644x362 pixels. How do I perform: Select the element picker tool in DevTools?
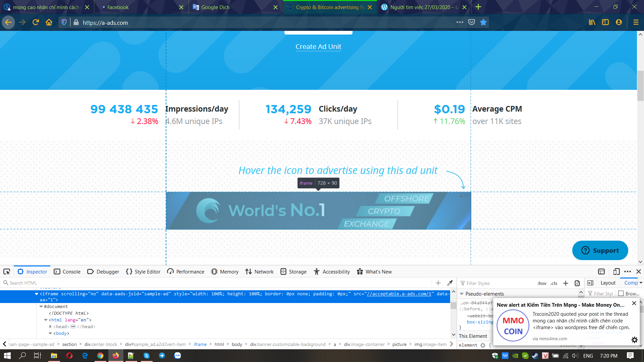[7, 271]
